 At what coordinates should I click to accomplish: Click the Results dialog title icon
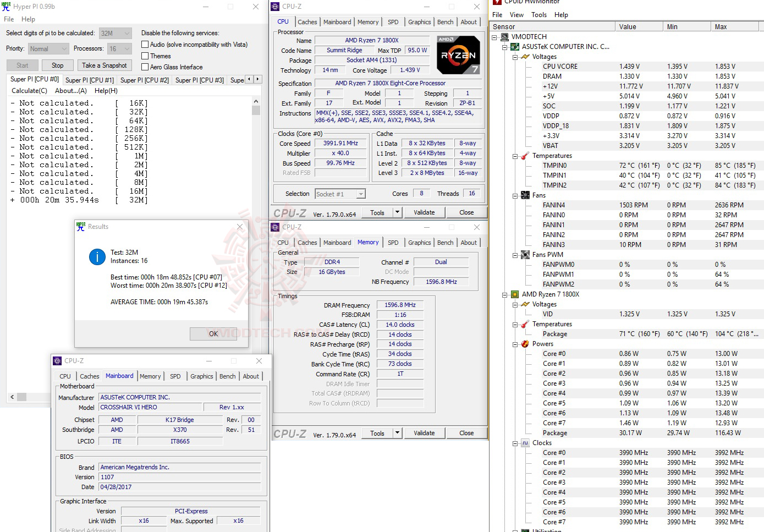click(81, 226)
